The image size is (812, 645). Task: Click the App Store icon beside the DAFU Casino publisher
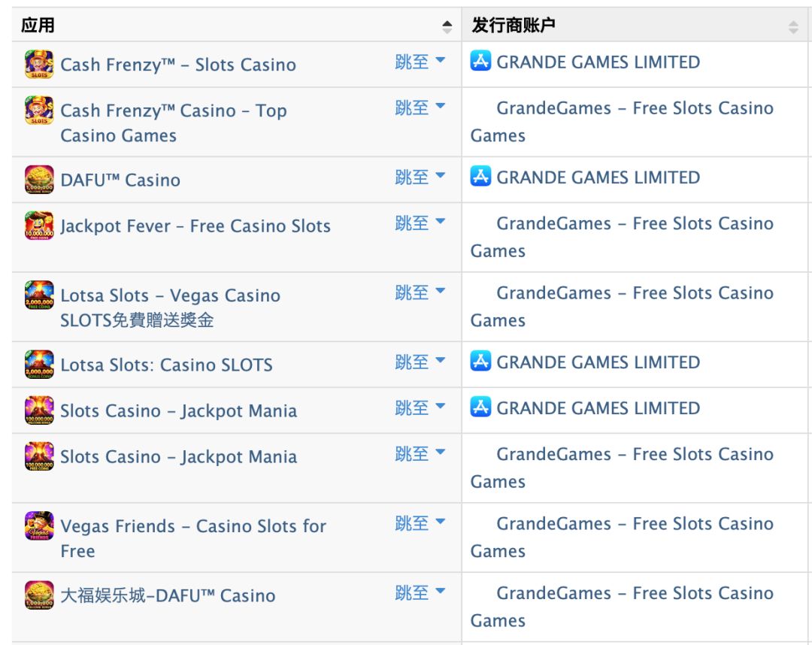[480, 177]
